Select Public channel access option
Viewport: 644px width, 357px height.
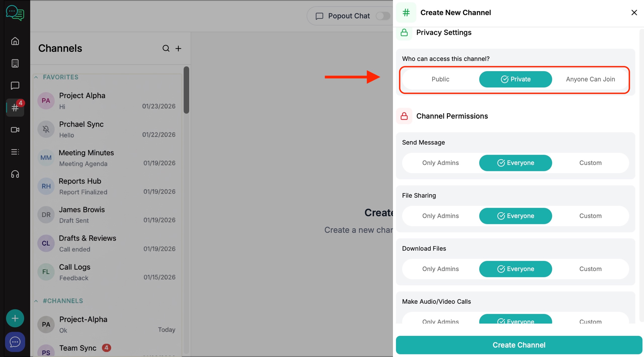440,79
